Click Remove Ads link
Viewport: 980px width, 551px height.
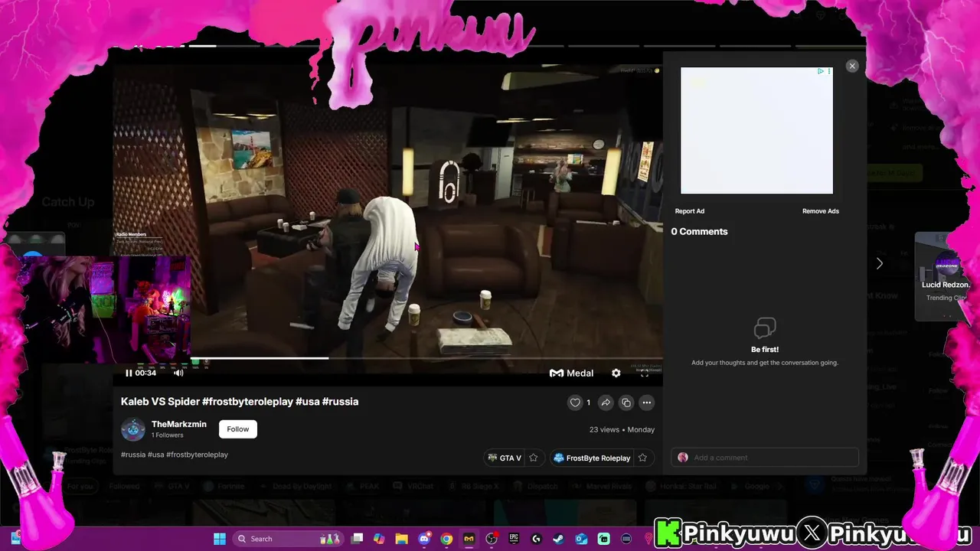pyautogui.click(x=821, y=211)
